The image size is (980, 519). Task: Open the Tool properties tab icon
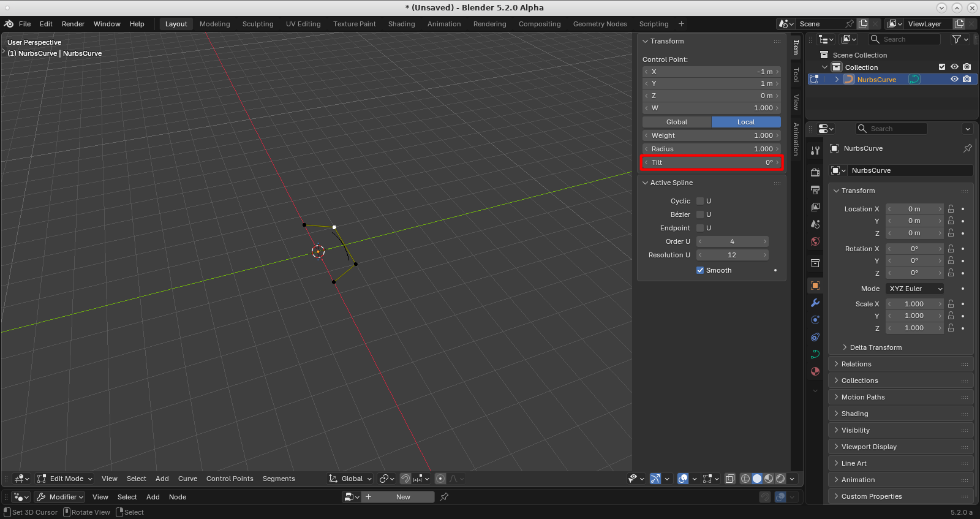pos(815,151)
